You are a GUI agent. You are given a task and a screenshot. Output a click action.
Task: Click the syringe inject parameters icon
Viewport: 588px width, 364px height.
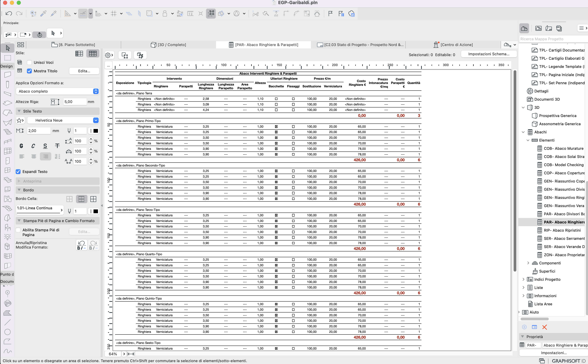(54, 13)
